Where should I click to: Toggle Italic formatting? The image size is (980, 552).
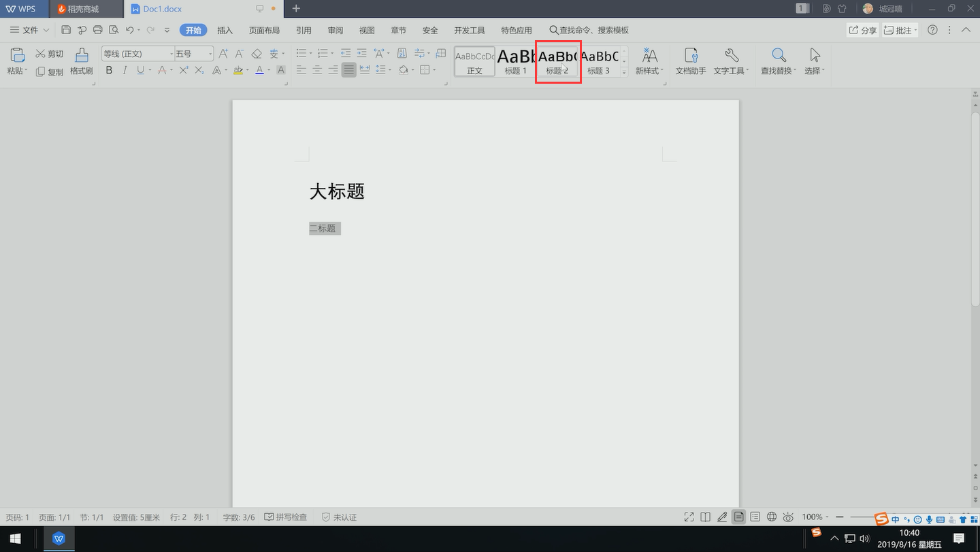[125, 70]
